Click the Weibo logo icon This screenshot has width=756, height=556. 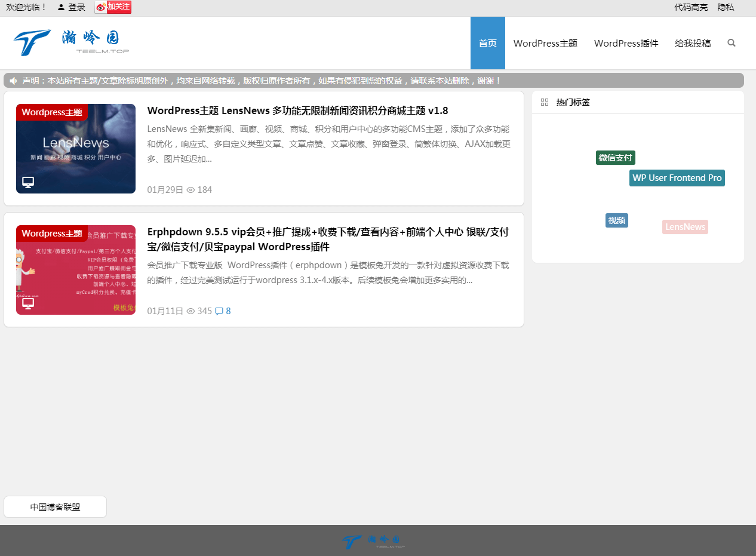101,7
